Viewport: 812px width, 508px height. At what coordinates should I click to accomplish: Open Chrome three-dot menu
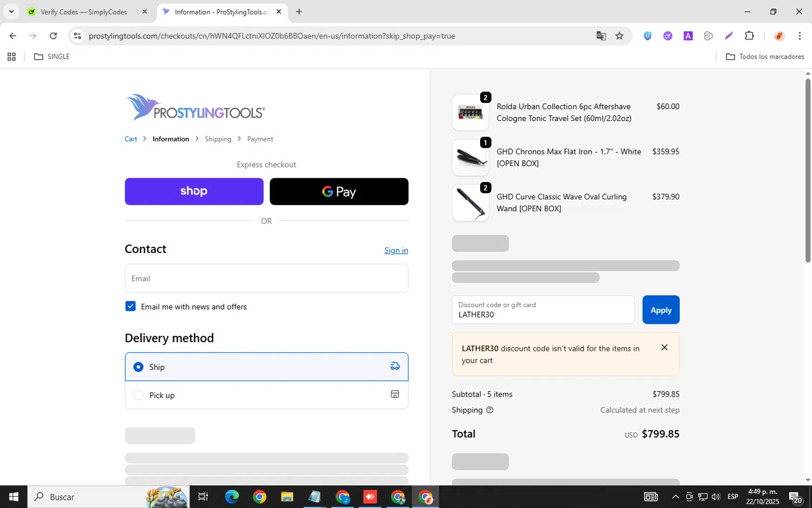pyautogui.click(x=800, y=36)
